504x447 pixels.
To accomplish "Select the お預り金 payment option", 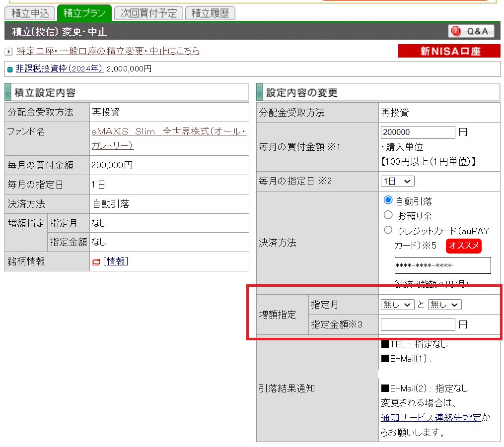I will (388, 215).
